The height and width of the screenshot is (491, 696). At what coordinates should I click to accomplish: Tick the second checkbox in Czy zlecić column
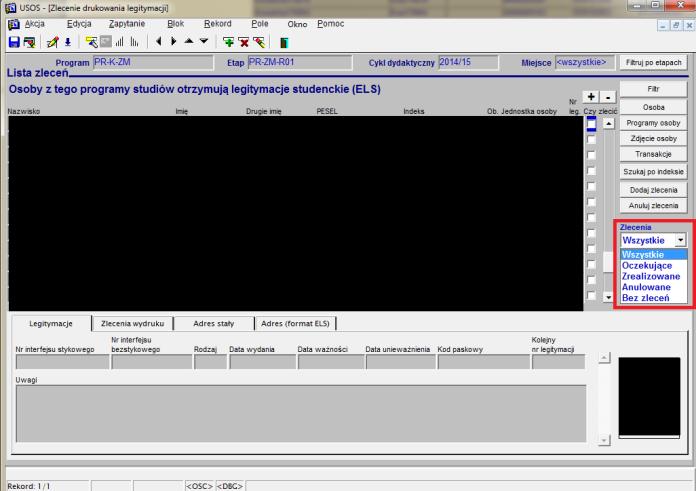tap(591, 139)
